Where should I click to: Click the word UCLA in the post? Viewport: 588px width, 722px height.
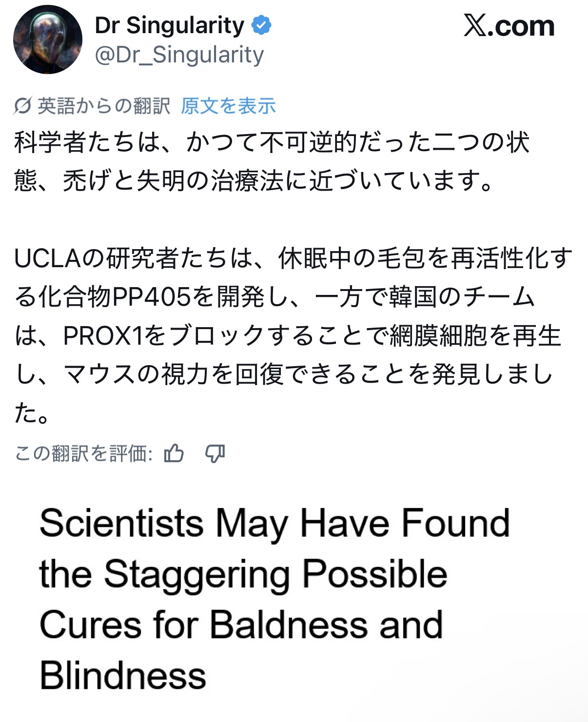pyautogui.click(x=47, y=258)
